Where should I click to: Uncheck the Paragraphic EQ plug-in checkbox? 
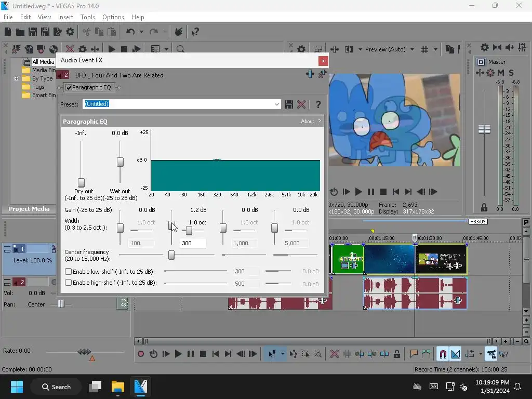(x=69, y=87)
